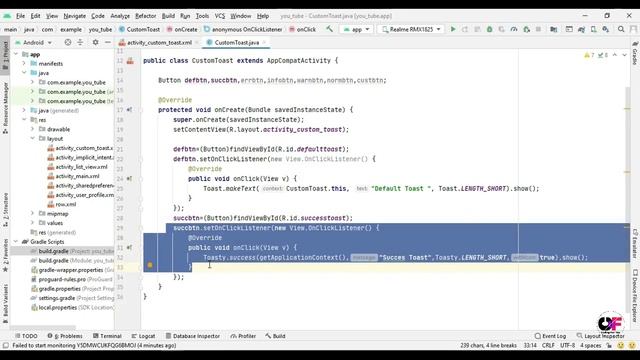This screenshot has height=360, width=640.
Task: Toggle the Build Variants tool window
Action: click(x=5, y=304)
